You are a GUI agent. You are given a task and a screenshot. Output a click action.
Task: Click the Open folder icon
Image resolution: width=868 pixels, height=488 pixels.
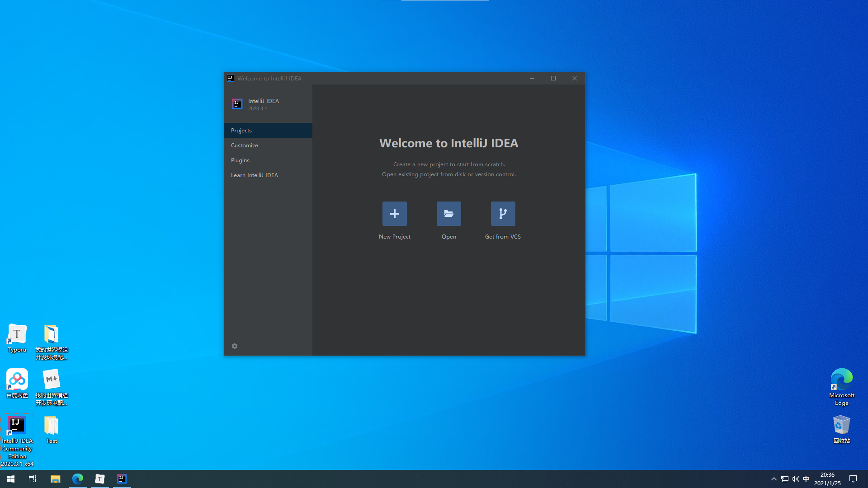pyautogui.click(x=448, y=214)
